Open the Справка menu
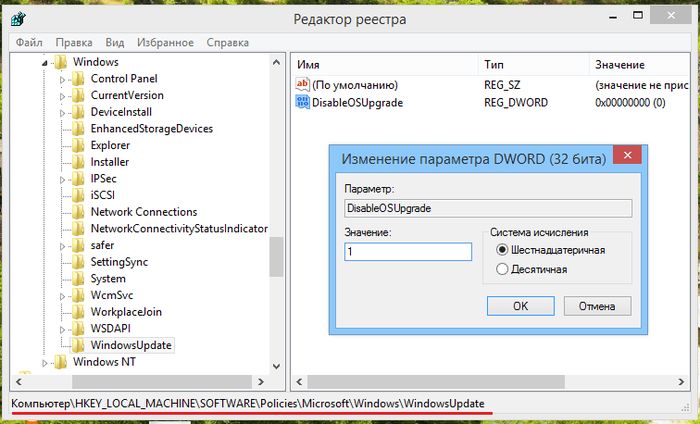This screenshot has height=424, width=700. click(x=228, y=43)
